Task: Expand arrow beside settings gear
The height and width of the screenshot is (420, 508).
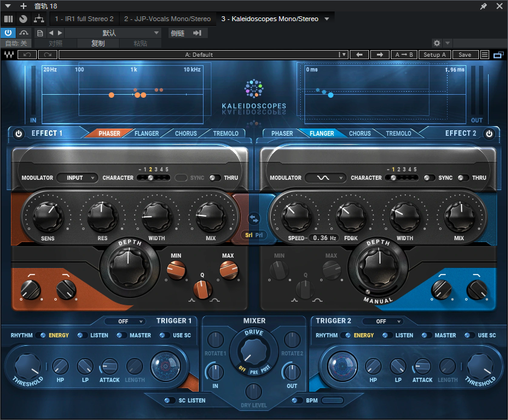Action: pyautogui.click(x=448, y=43)
